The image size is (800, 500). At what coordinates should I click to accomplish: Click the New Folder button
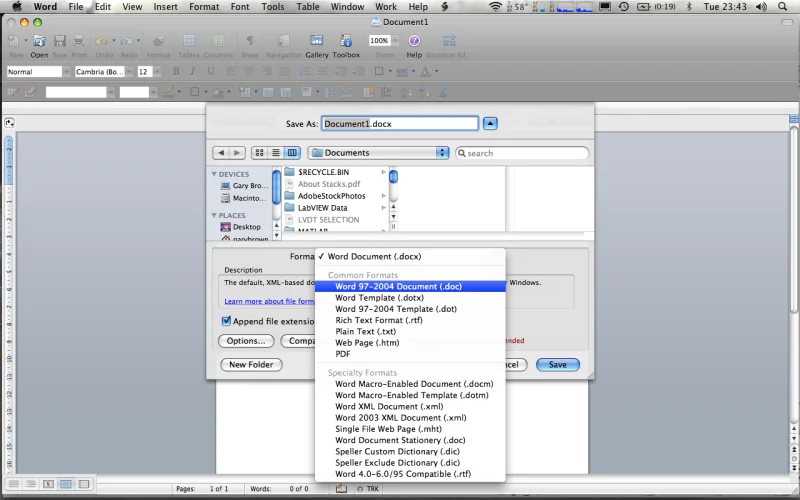pyautogui.click(x=251, y=364)
